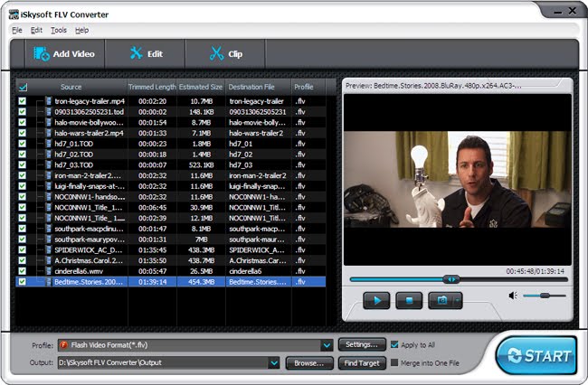The width and height of the screenshot is (588, 385).
Task: Mute audio using the speaker icon
Action: click(x=513, y=296)
